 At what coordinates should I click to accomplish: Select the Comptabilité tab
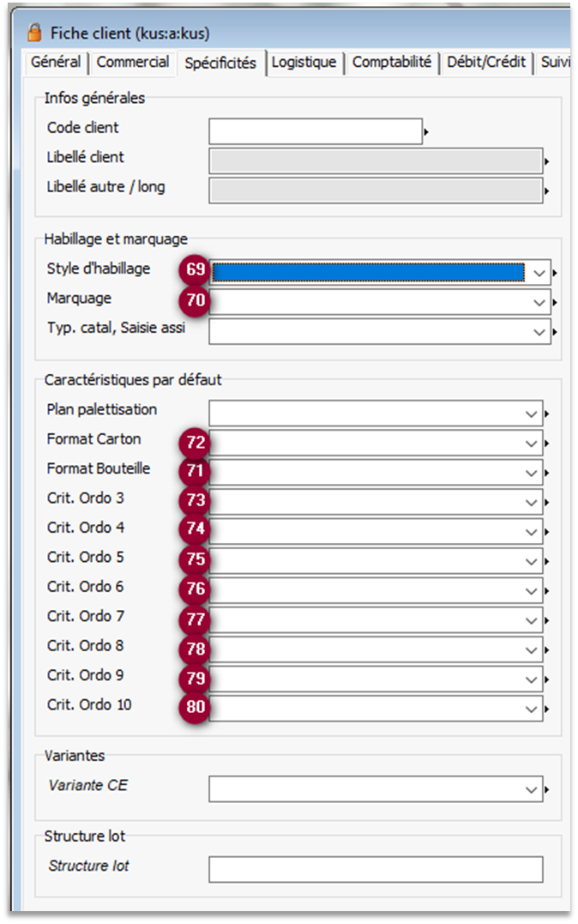point(392,62)
